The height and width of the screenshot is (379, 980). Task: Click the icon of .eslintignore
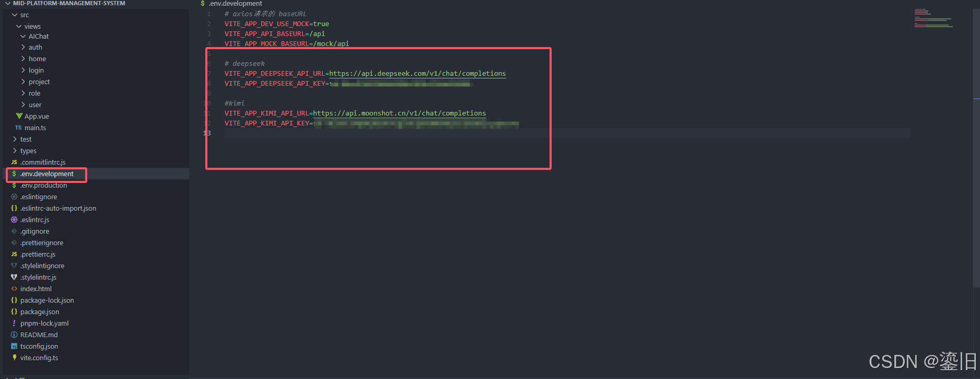coord(14,197)
